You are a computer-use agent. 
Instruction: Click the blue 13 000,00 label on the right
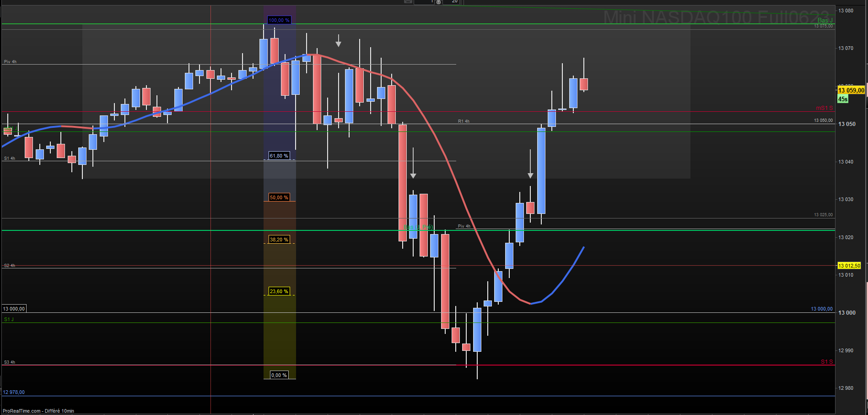822,309
